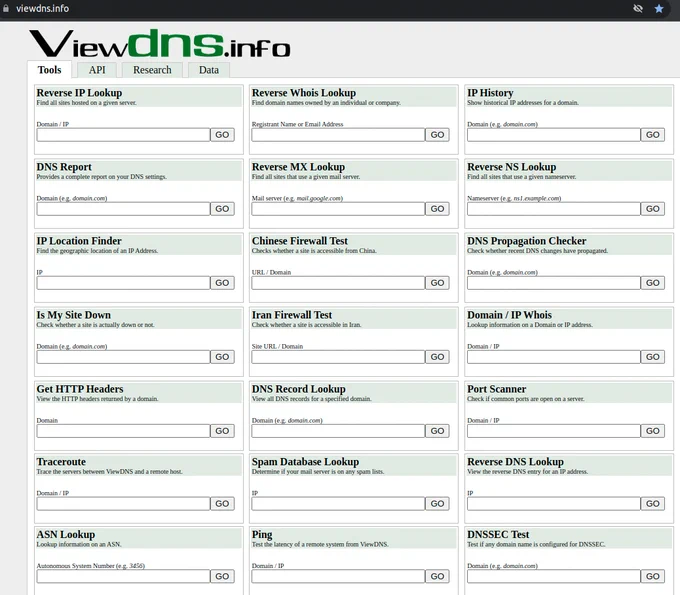Click GO for Reverse MX Lookup
Screen dimensions: 680x595
437,209
